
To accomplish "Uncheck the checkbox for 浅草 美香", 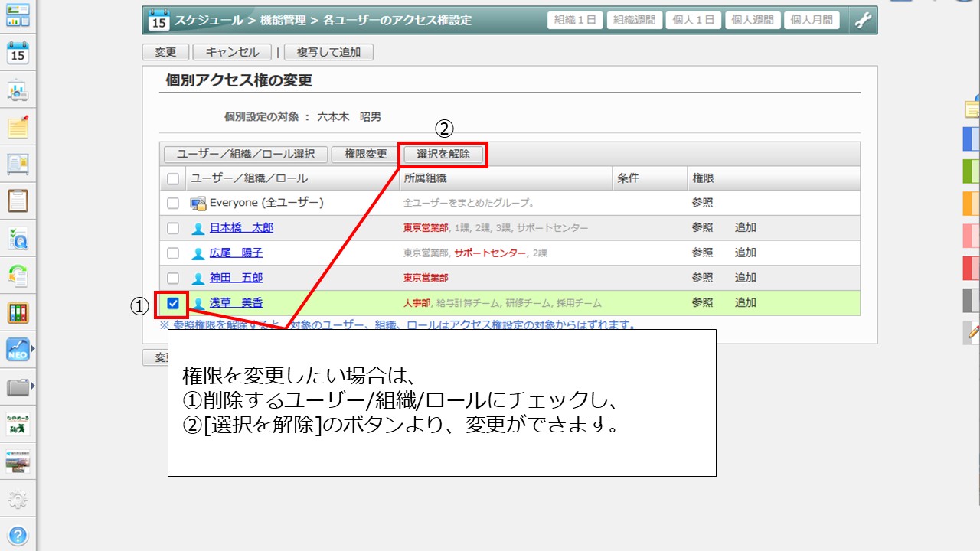I will (x=173, y=303).
